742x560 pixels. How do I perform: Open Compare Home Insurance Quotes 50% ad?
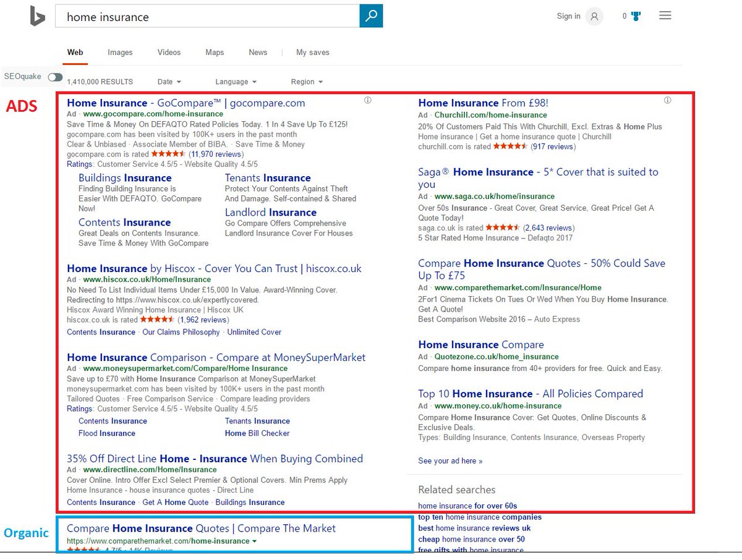[542, 269]
